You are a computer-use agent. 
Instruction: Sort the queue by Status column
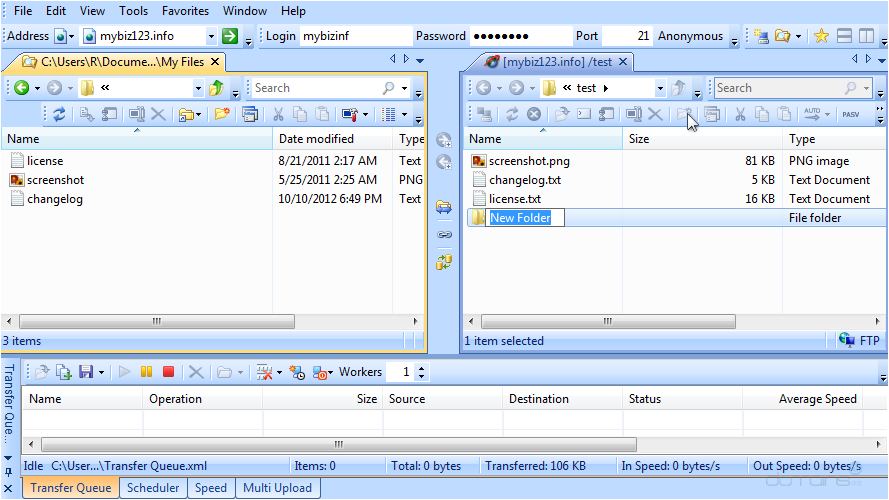pyautogui.click(x=683, y=399)
